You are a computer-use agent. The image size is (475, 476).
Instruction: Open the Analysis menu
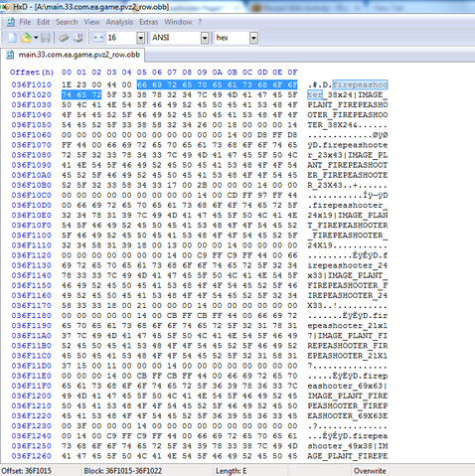(x=119, y=22)
